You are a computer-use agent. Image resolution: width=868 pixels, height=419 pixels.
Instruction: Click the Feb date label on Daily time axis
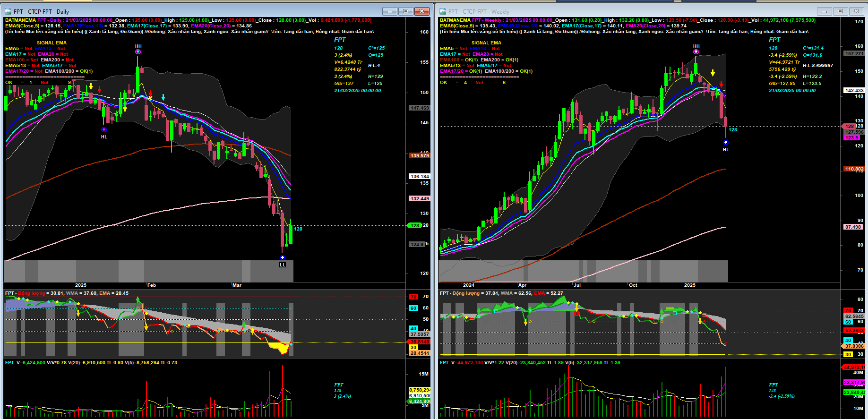pyautogui.click(x=151, y=285)
